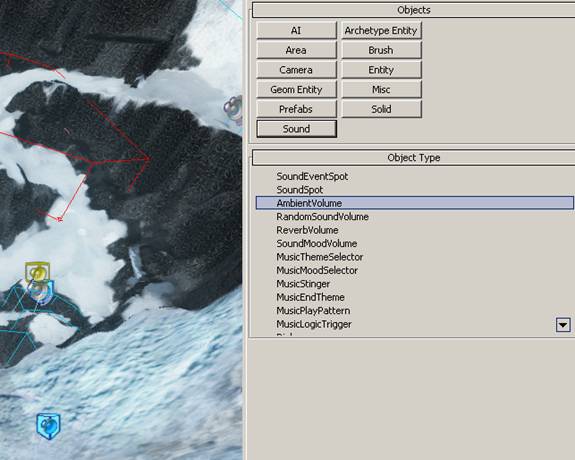
Task: Toggle the active Sound category button
Action: click(296, 129)
